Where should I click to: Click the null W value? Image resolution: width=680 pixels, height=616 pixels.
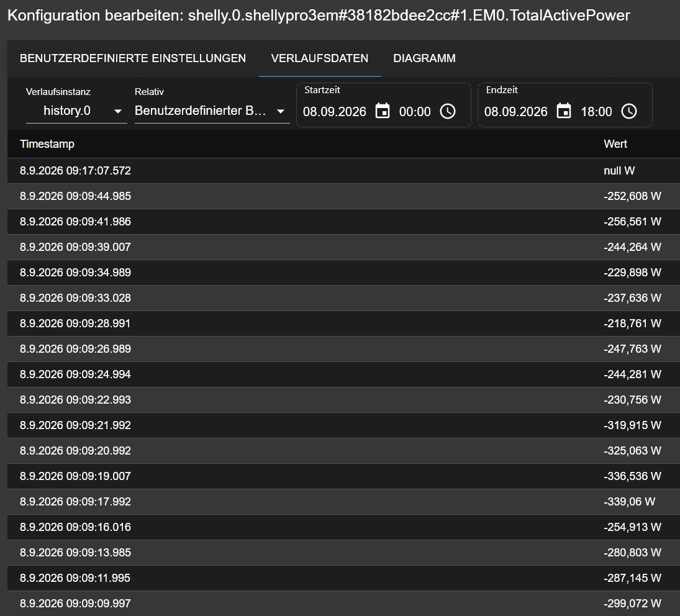coord(619,171)
